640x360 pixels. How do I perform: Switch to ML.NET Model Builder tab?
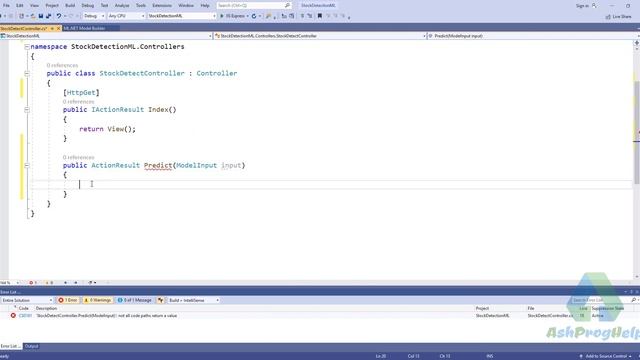84,28
